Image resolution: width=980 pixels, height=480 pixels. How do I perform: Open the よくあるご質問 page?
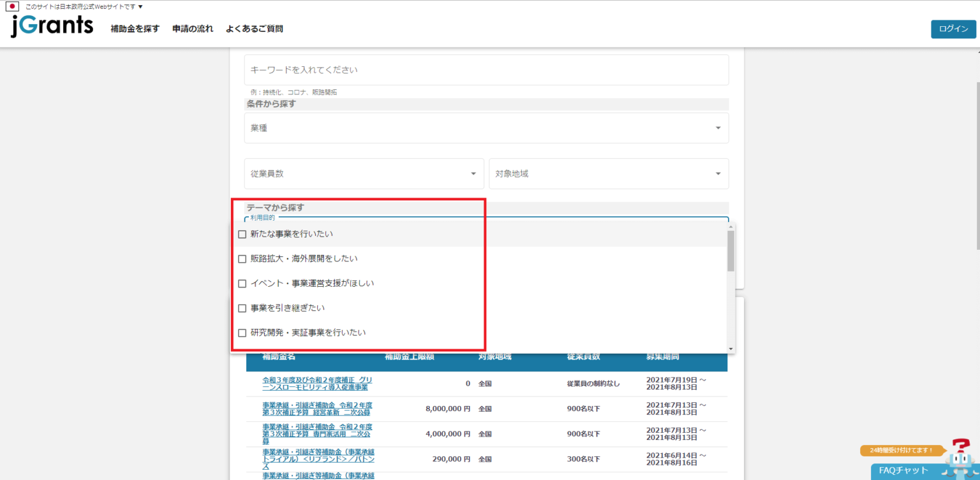pos(254,29)
